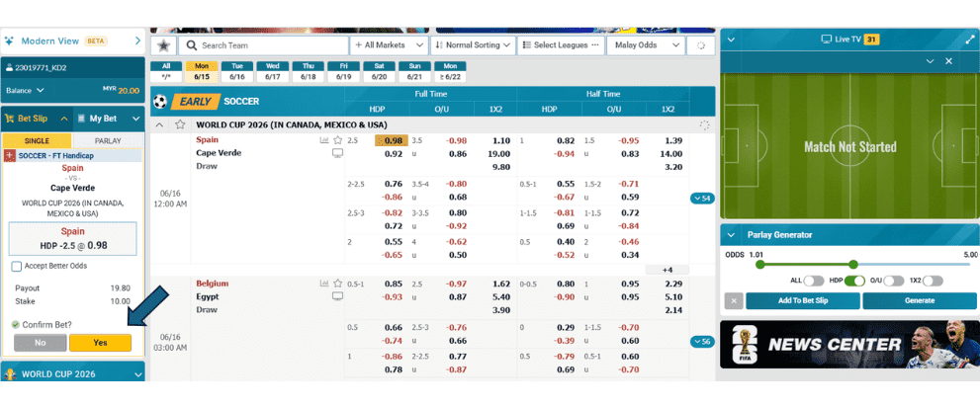Star the Spain vs Cape Verde match
This screenshot has height=408, width=980.
tap(337, 140)
